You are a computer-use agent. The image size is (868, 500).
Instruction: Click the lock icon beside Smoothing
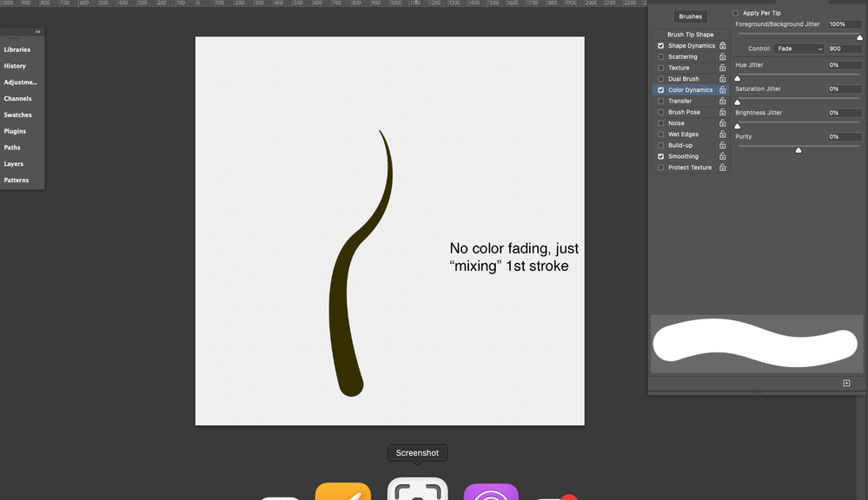click(x=722, y=157)
